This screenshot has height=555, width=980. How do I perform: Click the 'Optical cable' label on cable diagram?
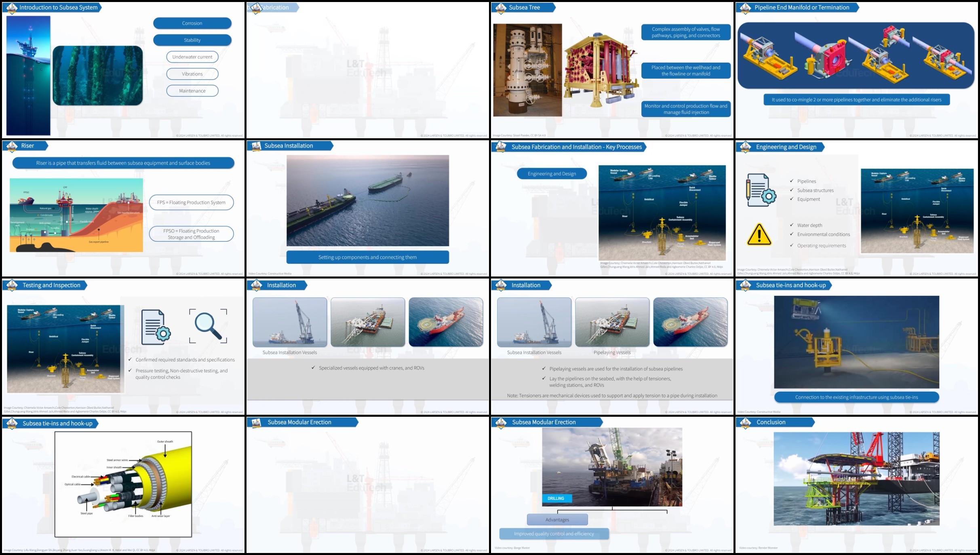72,484
